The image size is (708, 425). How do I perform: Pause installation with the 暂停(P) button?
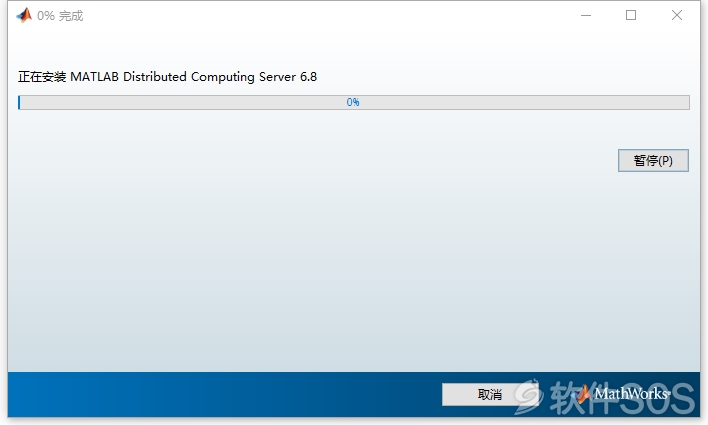pyautogui.click(x=653, y=160)
